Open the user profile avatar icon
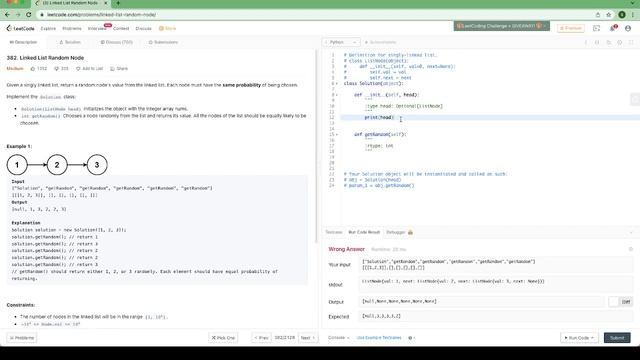The height and width of the screenshot is (360, 640). [x=628, y=28]
